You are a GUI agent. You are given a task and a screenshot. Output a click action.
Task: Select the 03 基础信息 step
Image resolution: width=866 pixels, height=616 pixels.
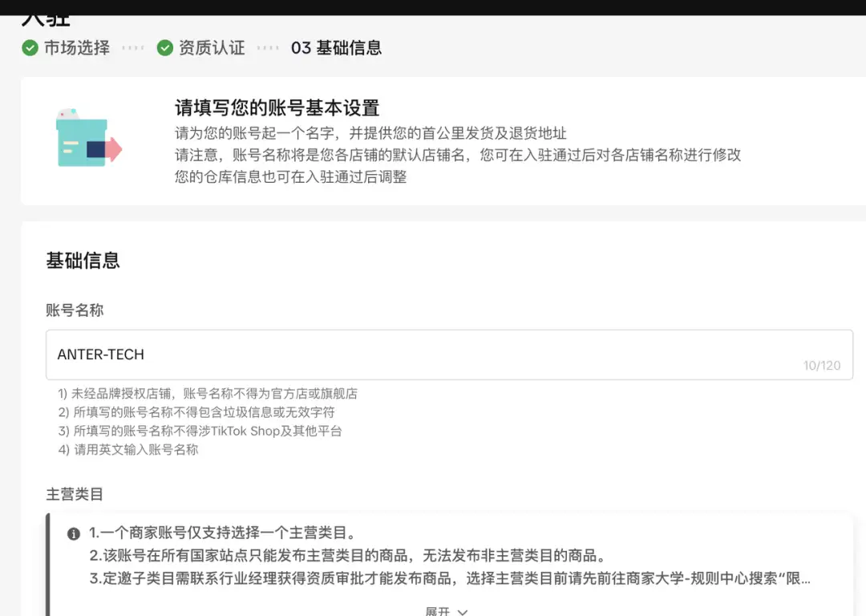[336, 48]
